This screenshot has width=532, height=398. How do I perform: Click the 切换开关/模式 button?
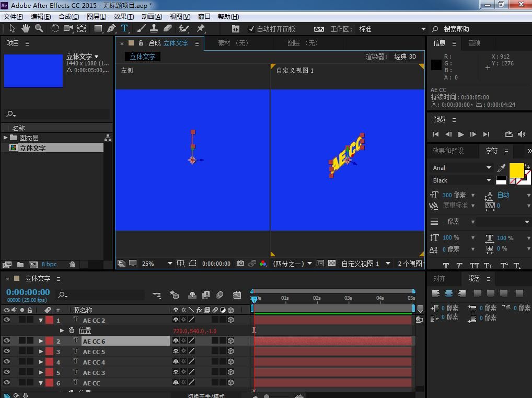pos(206,395)
